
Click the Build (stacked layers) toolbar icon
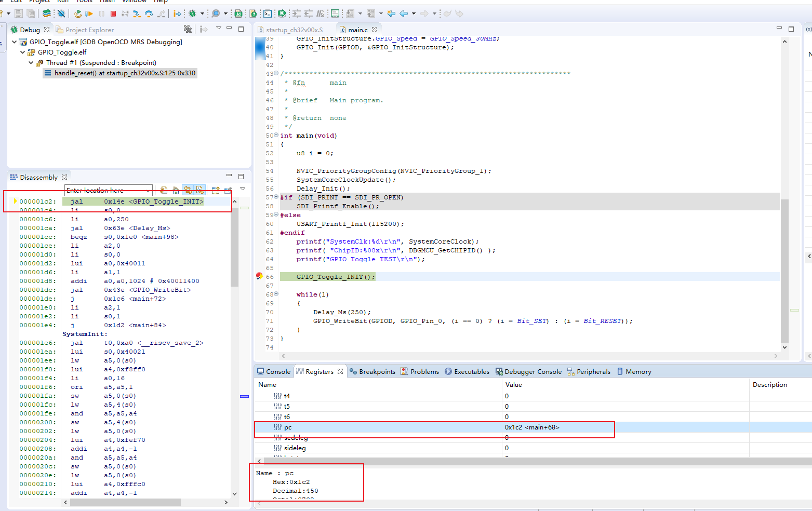pos(47,14)
